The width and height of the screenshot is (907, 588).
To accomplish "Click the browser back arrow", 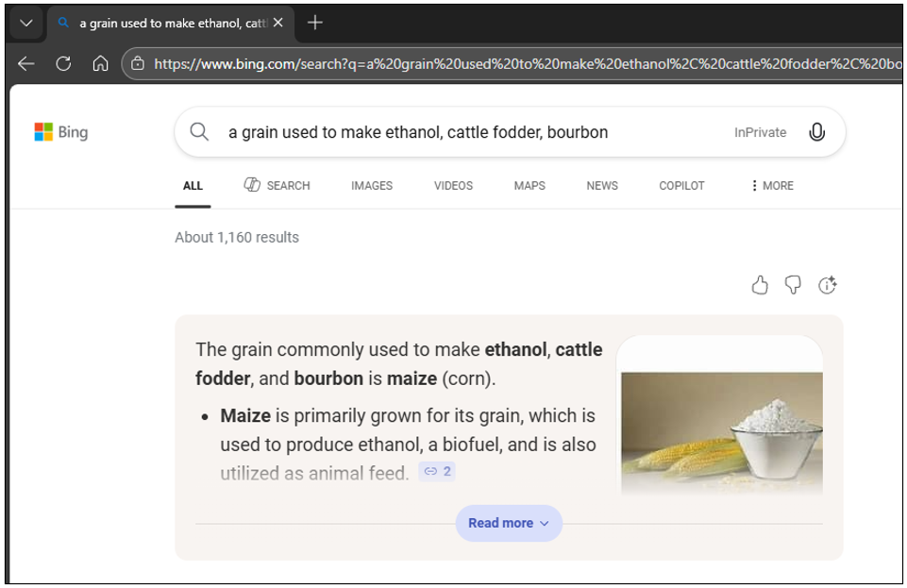I will pos(26,63).
